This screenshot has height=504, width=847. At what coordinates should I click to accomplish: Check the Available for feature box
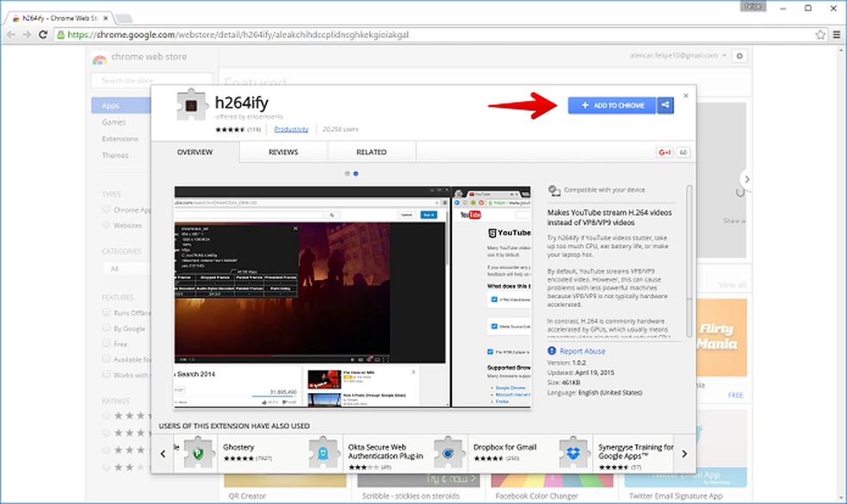pyautogui.click(x=107, y=359)
